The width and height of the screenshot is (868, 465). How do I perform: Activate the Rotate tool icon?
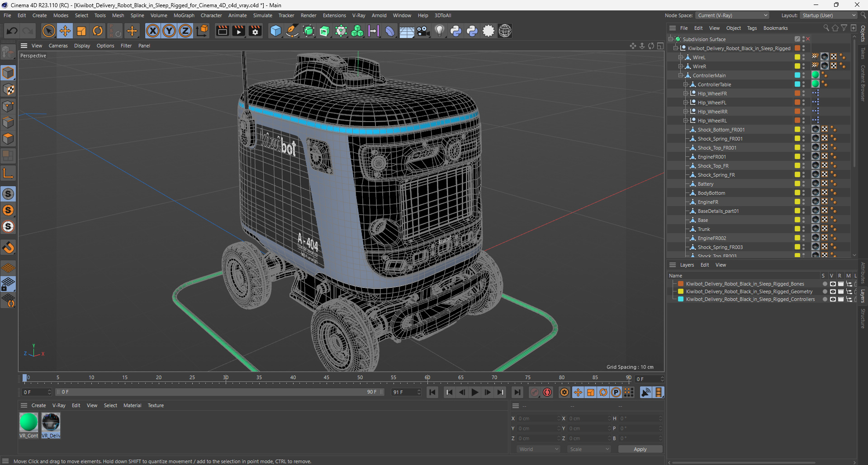tap(98, 31)
